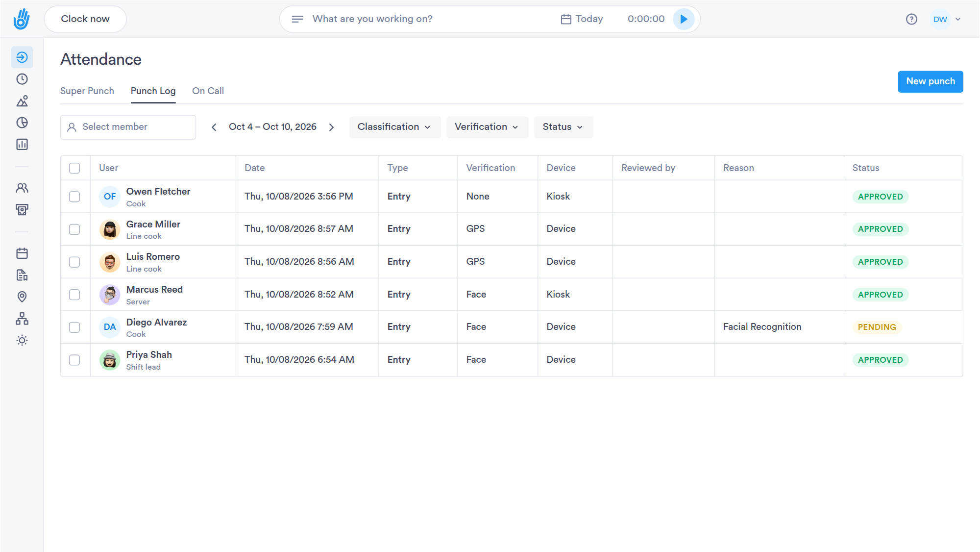Start the timer play button
Screen dimensions: 980x552
click(x=684, y=19)
